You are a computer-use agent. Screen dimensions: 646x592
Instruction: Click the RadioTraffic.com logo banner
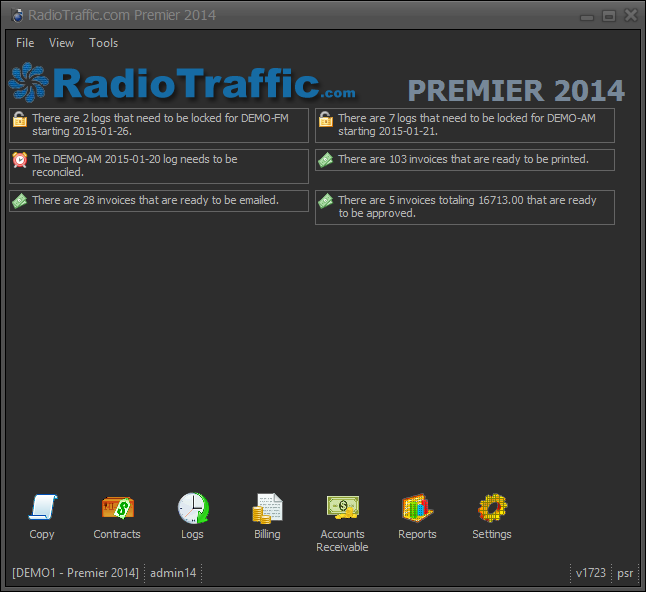click(184, 84)
